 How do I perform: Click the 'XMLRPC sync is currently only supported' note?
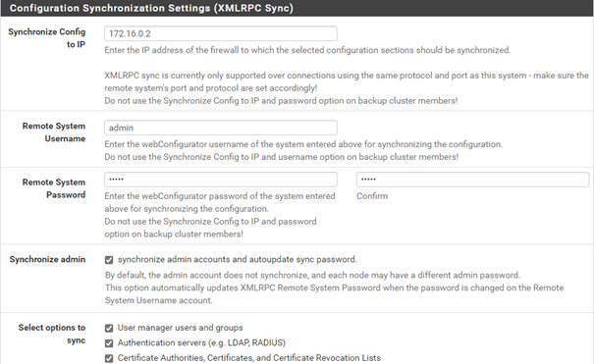[347, 81]
